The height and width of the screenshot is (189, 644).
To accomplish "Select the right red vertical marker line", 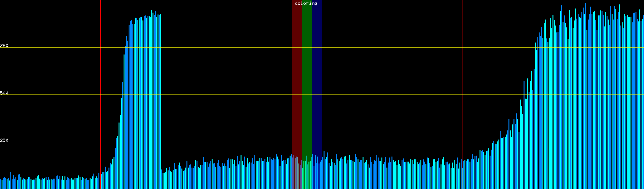I will click(463, 79).
